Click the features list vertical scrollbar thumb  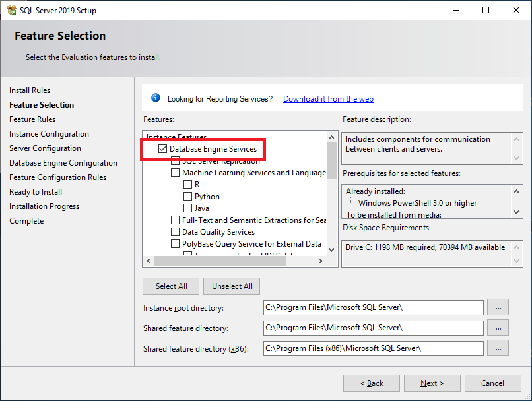(331, 157)
